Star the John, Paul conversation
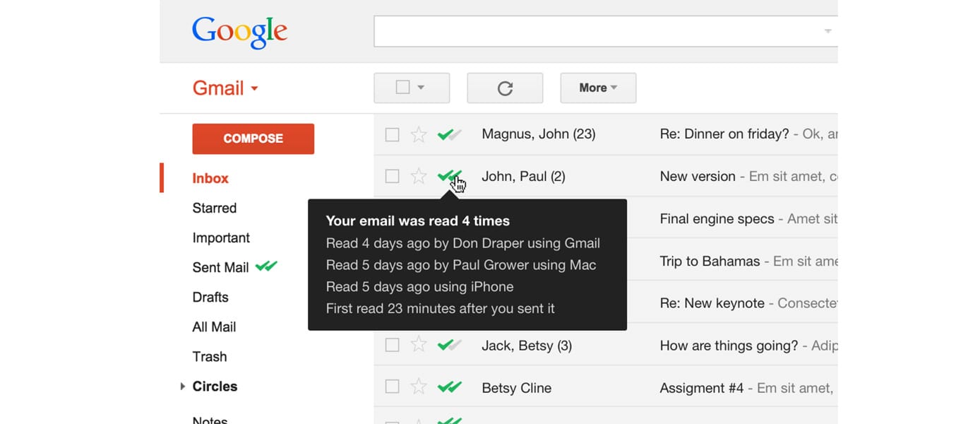The width and height of the screenshot is (980, 424). tap(419, 176)
